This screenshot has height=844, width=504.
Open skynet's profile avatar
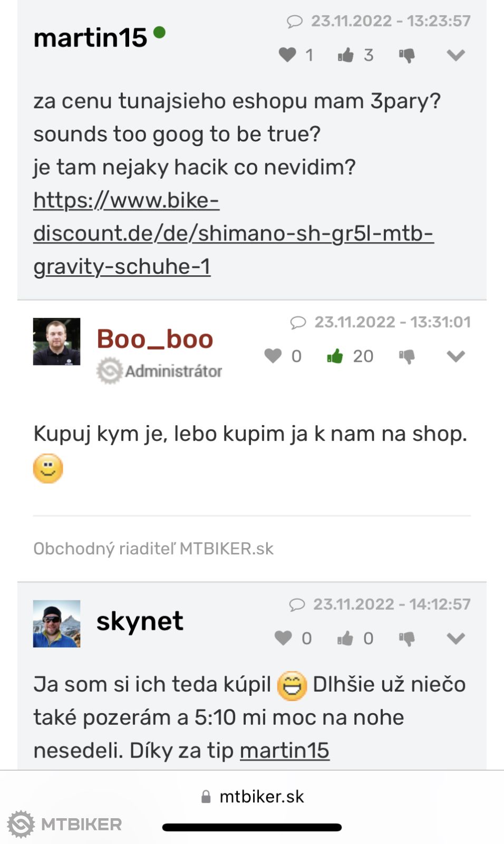point(56,624)
